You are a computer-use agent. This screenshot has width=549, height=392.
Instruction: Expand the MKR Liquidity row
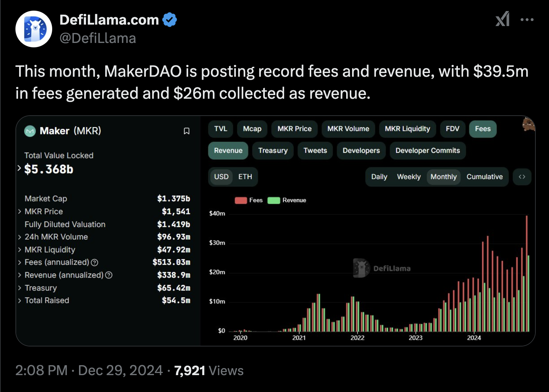(x=19, y=250)
